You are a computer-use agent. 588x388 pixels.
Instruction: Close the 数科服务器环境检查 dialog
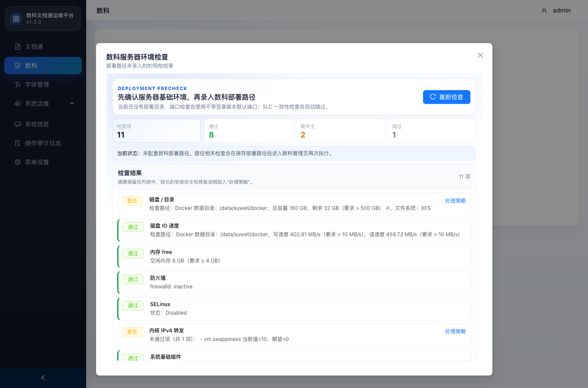coord(480,55)
